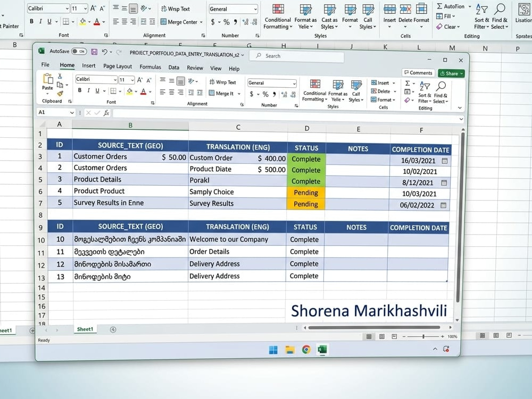Click the horizontal scrollbar in front window

point(374,328)
